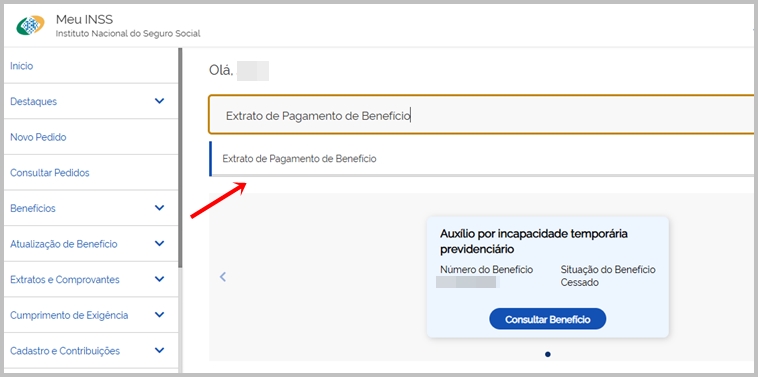The image size is (758, 377).
Task: Click the Consultar Benefício button
Action: point(548,319)
